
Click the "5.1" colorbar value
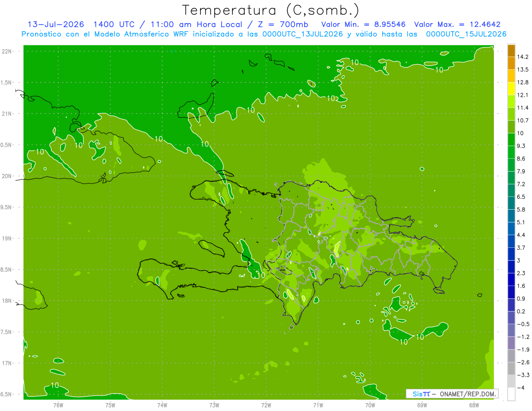522,222
